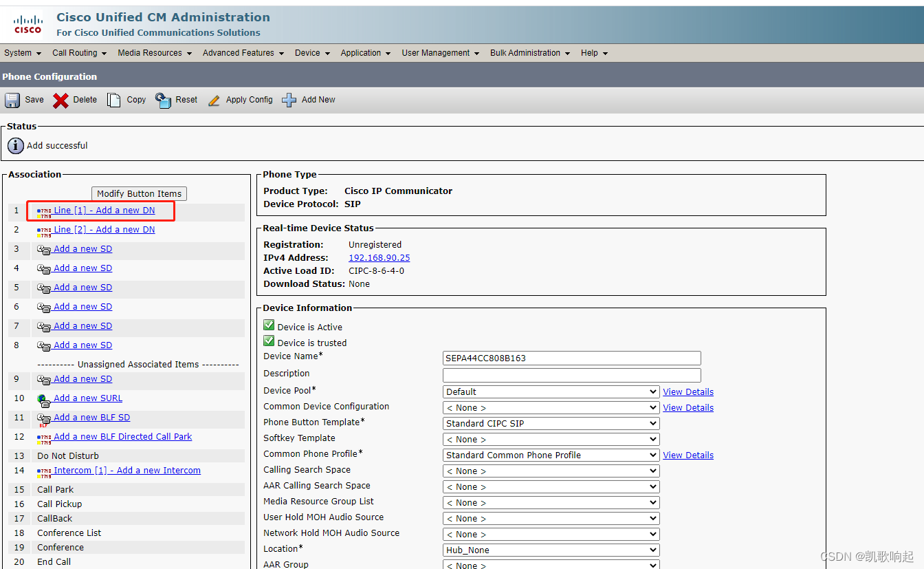This screenshot has height=569, width=924.
Task: Click inside the Description input field
Action: coord(571,375)
